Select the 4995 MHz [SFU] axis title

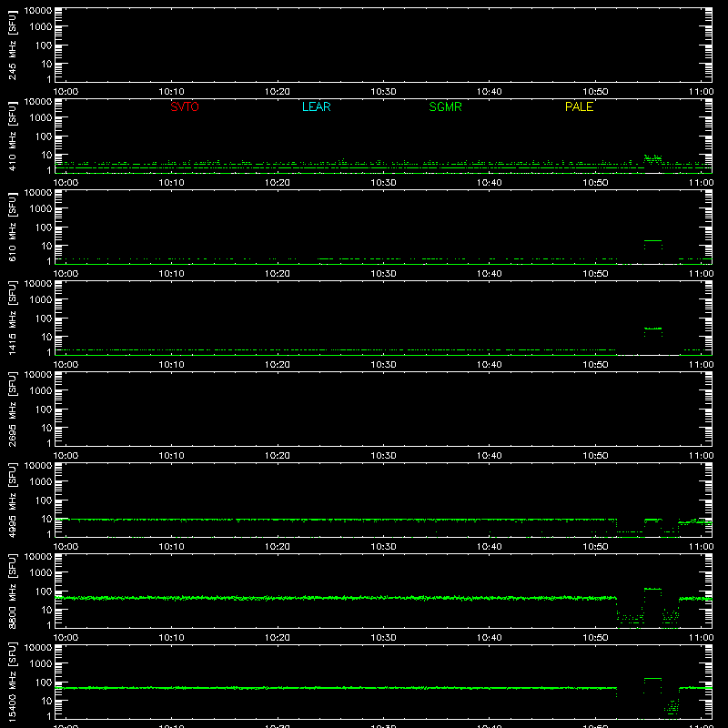tap(13, 500)
